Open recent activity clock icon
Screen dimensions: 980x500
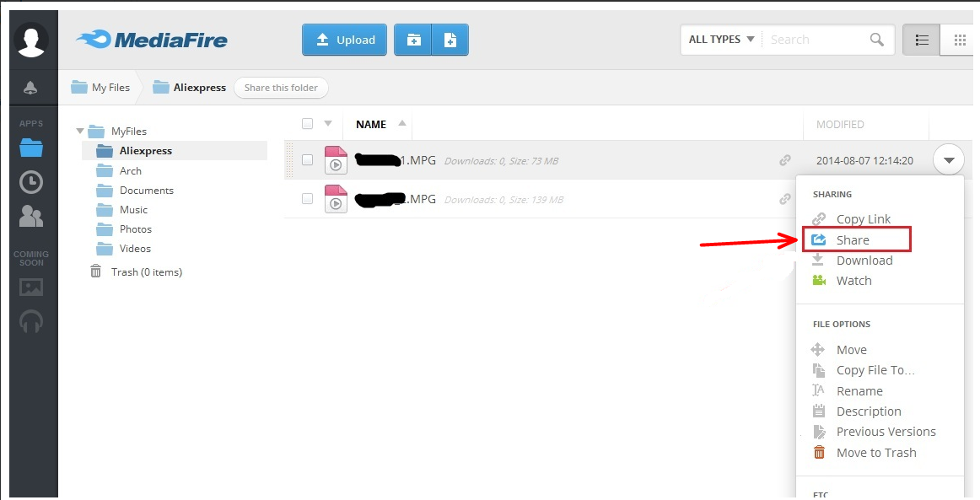[31, 182]
